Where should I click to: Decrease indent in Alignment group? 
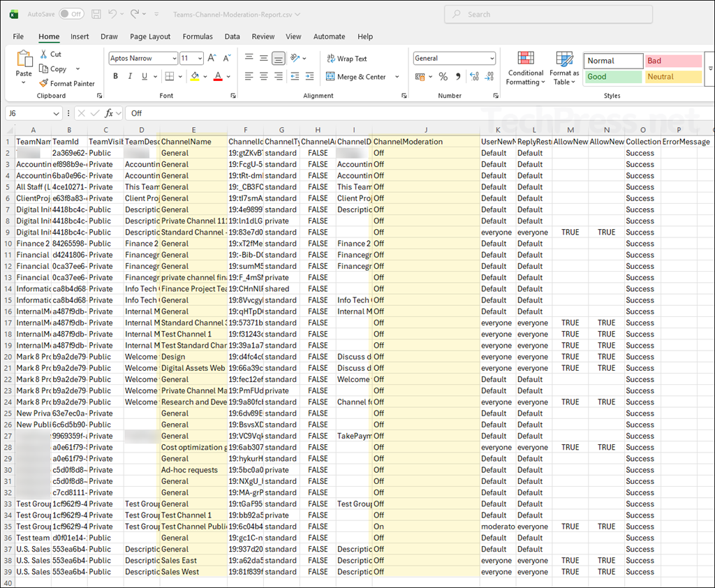[x=295, y=76]
